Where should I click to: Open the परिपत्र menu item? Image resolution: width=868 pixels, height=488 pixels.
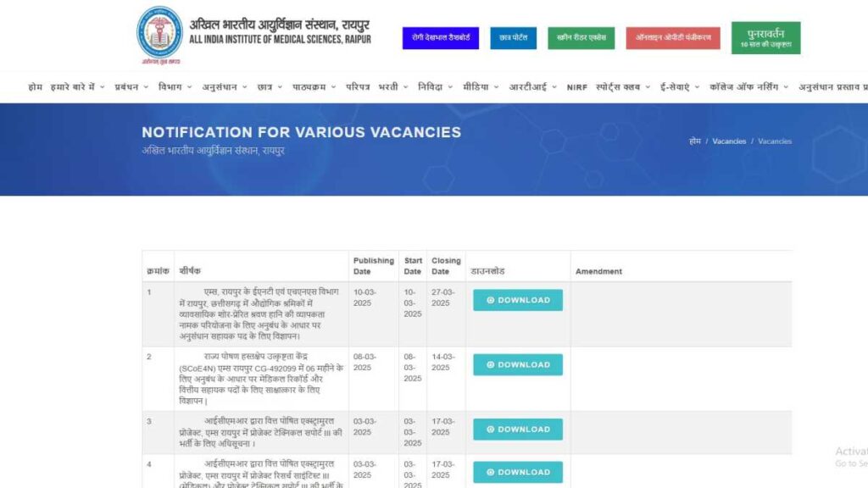pyautogui.click(x=358, y=87)
